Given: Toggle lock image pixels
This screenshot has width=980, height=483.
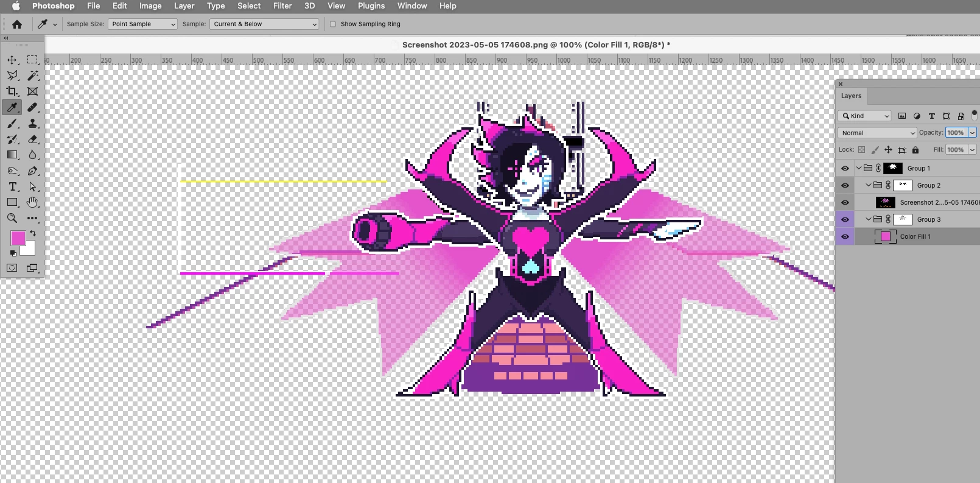Looking at the screenshot, I should (875, 150).
